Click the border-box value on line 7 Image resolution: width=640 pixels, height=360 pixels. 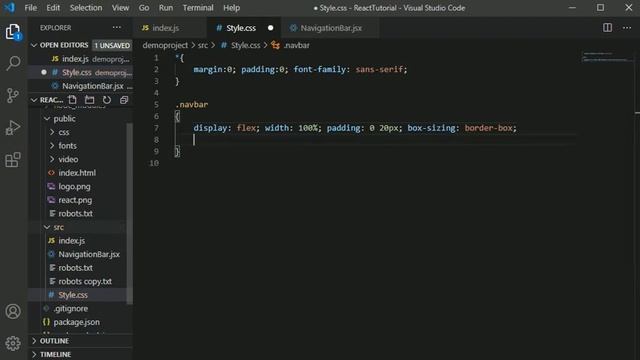[488, 128]
